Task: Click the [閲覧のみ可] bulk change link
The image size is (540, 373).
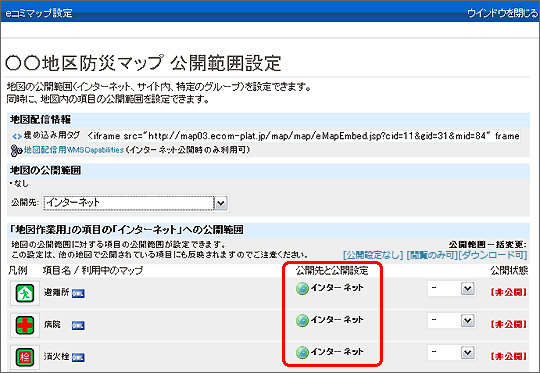Action: click(x=432, y=255)
